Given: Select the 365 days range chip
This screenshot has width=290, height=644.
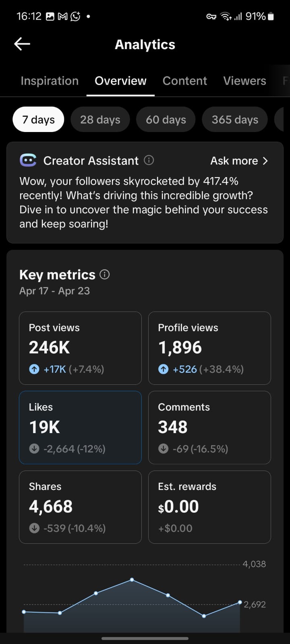Looking at the screenshot, I should point(235,120).
